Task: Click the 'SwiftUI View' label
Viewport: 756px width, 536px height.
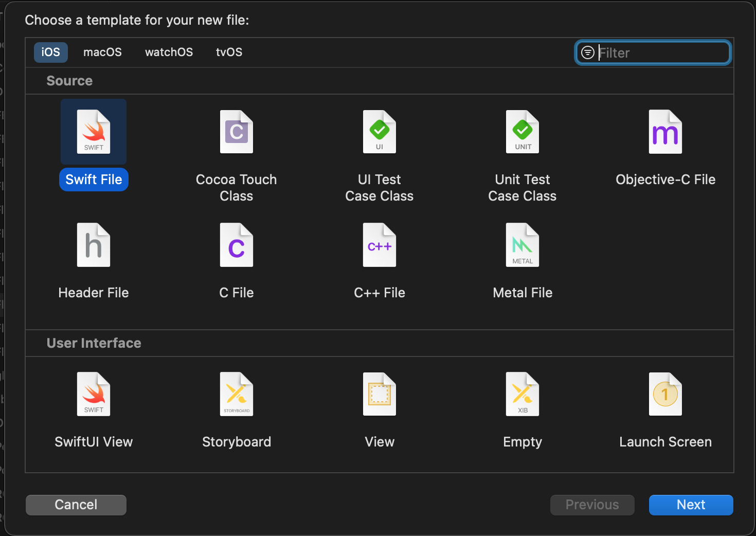Action: pos(94,442)
